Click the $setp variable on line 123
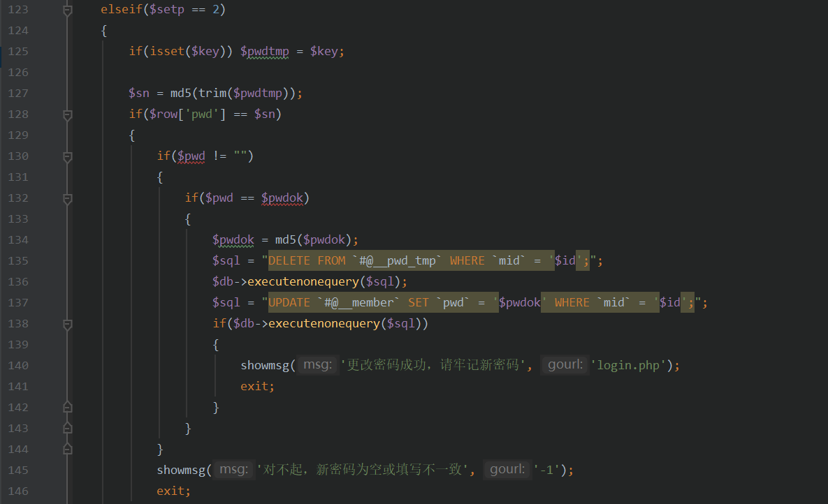The height and width of the screenshot is (504, 828). [167, 10]
